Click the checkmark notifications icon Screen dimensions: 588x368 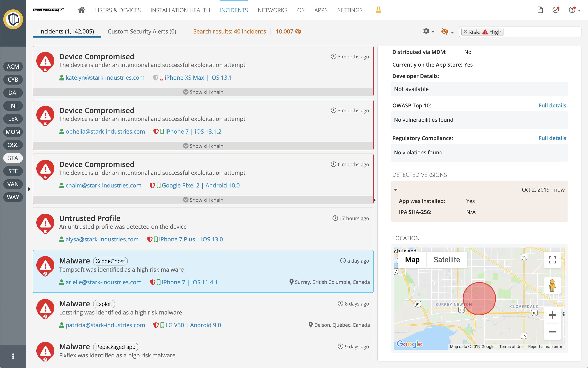556,10
